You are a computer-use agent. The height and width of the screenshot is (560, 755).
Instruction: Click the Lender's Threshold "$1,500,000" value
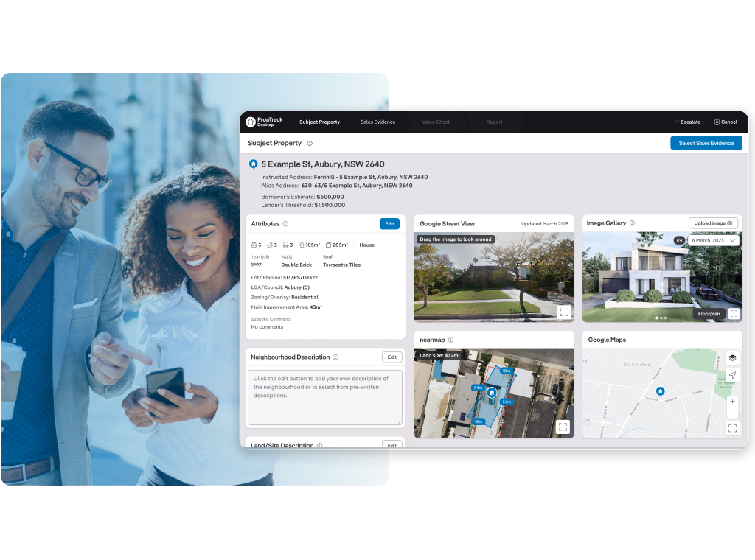(x=330, y=205)
